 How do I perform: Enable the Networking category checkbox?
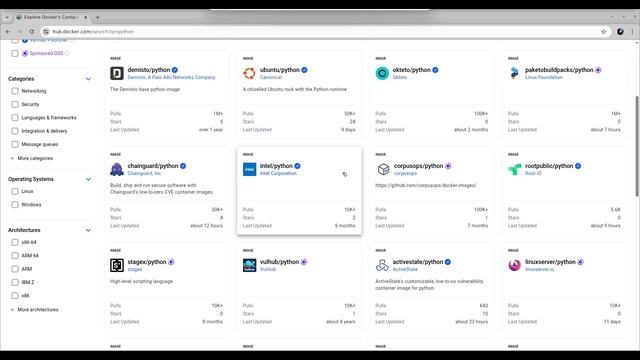(x=15, y=91)
